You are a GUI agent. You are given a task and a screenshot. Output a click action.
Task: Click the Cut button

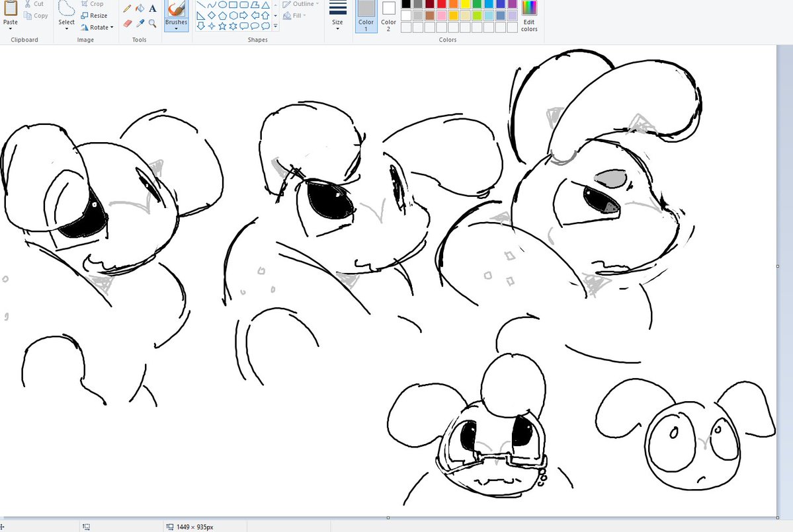coord(34,4)
